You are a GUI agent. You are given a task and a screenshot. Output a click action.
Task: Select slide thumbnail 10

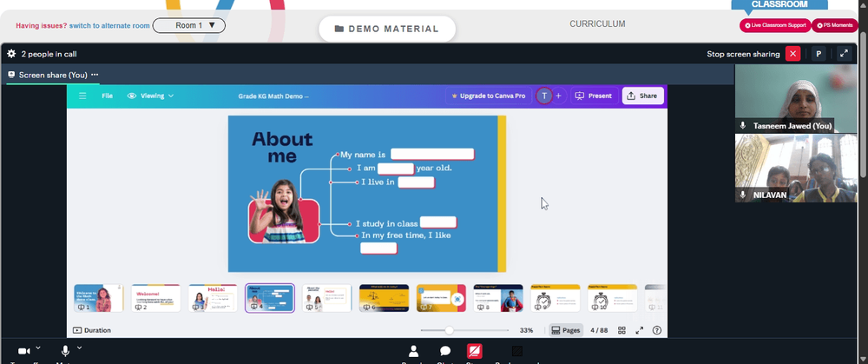click(x=612, y=298)
